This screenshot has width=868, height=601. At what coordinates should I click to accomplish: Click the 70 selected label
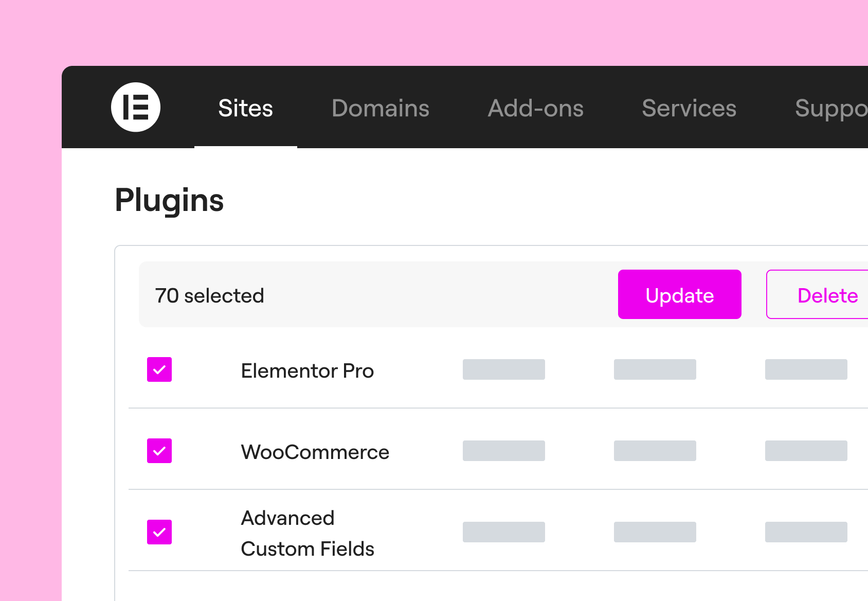point(210,295)
